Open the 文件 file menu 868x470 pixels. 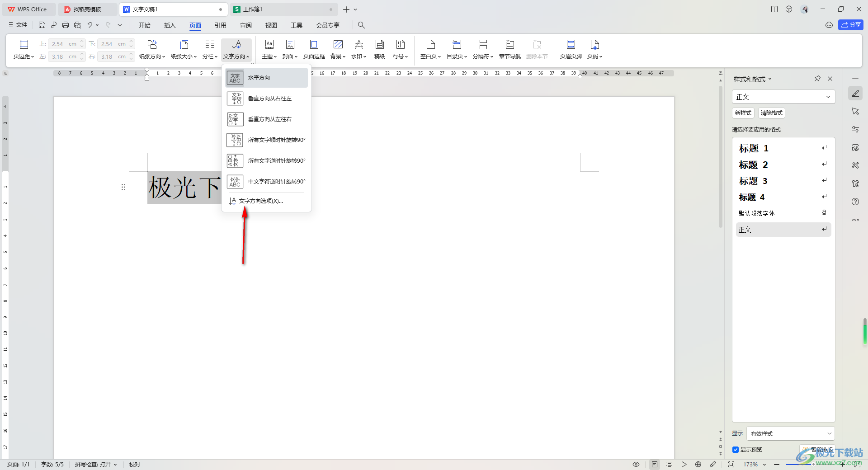(x=18, y=25)
